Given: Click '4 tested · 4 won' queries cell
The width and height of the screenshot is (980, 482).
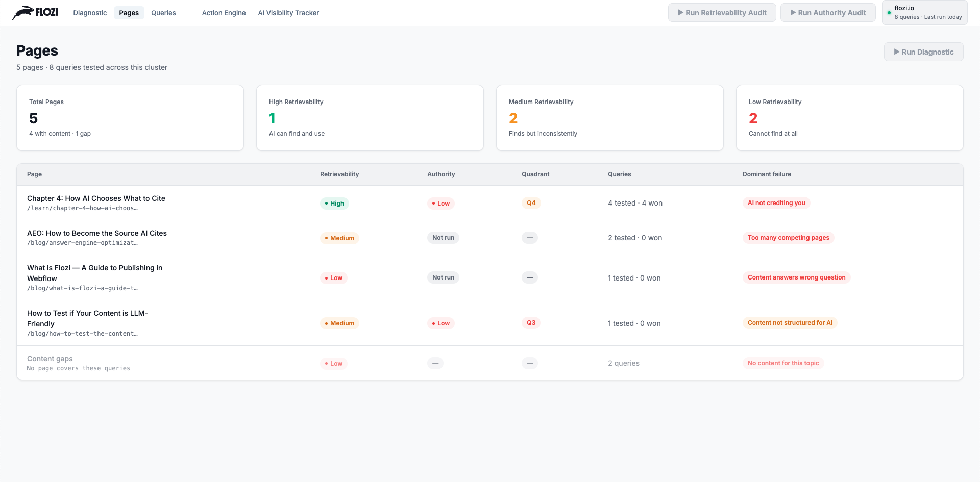Looking at the screenshot, I should [x=635, y=203].
